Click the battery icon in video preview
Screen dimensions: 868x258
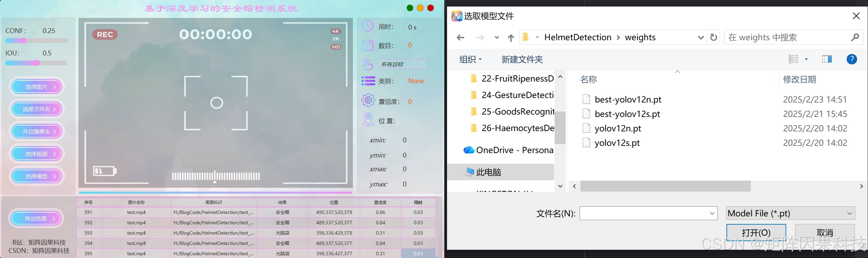click(x=105, y=171)
